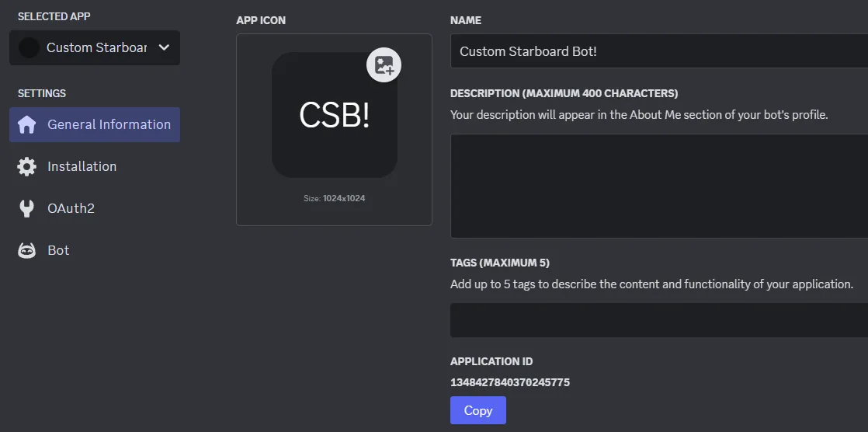Click the Size: 1024x1024 label
This screenshot has width=868, height=432.
point(335,198)
